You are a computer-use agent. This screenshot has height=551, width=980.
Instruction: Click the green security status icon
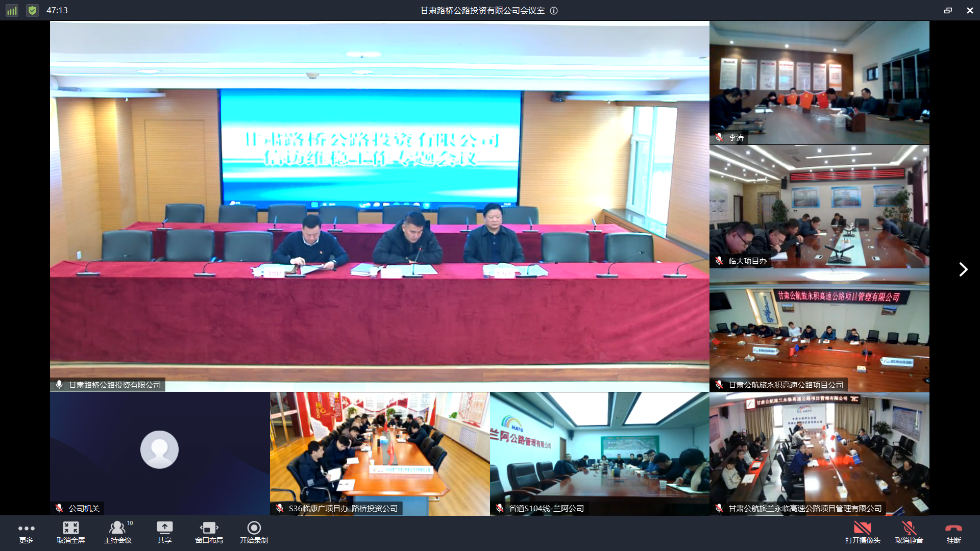coord(32,10)
